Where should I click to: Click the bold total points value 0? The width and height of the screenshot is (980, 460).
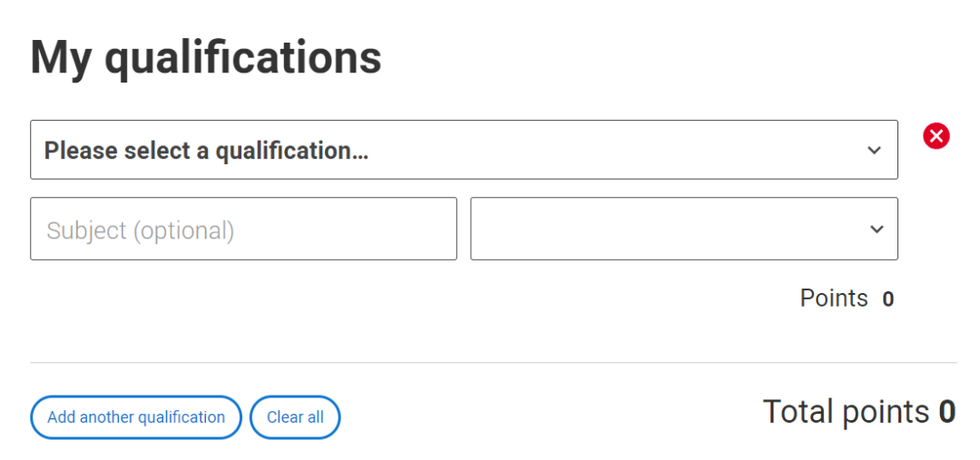pos(946,412)
